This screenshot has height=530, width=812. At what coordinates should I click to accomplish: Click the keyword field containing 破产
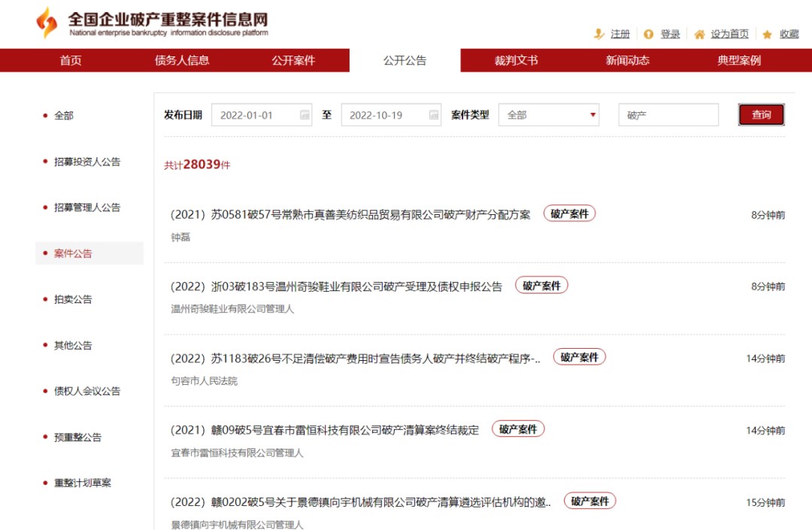click(x=668, y=115)
